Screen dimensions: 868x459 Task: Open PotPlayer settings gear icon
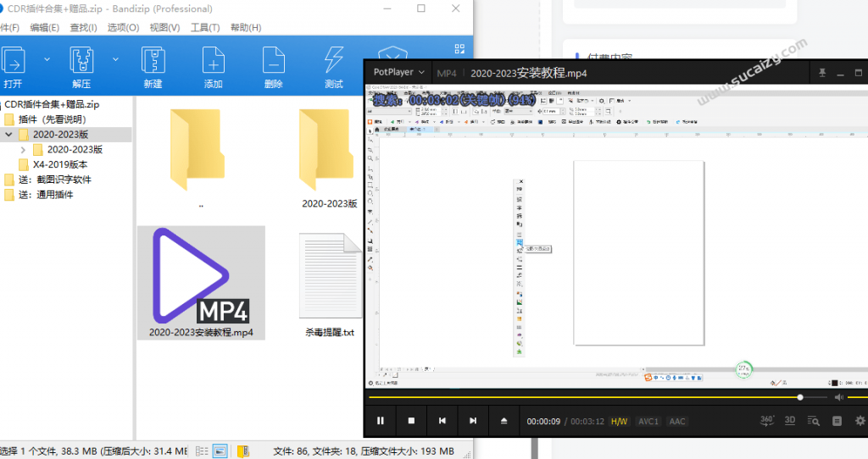click(x=860, y=421)
